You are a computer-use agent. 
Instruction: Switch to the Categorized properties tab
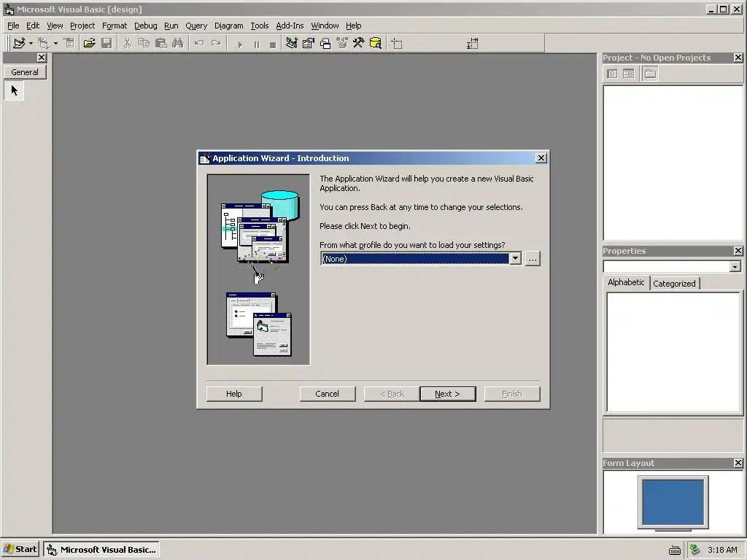674,284
